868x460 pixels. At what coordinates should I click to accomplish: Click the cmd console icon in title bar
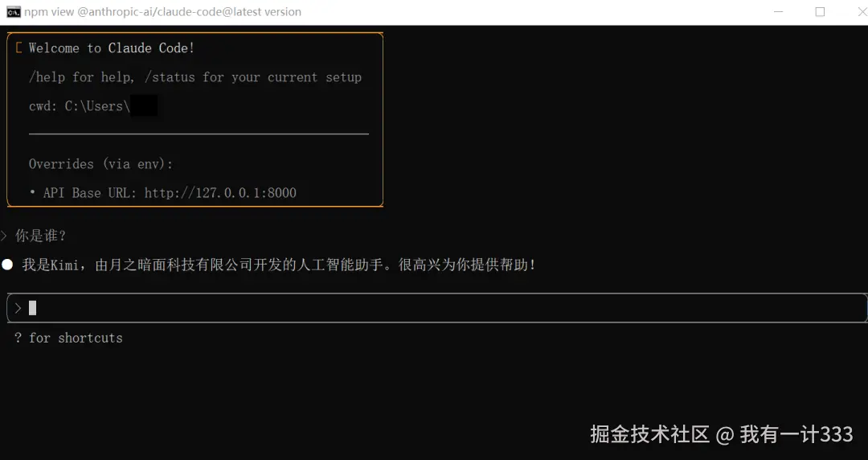(14, 11)
